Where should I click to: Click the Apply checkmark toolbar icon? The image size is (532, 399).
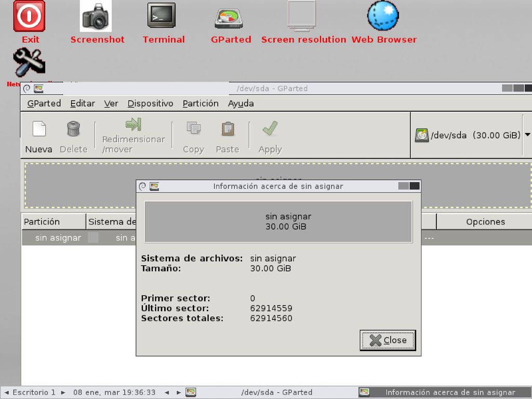pos(270,128)
